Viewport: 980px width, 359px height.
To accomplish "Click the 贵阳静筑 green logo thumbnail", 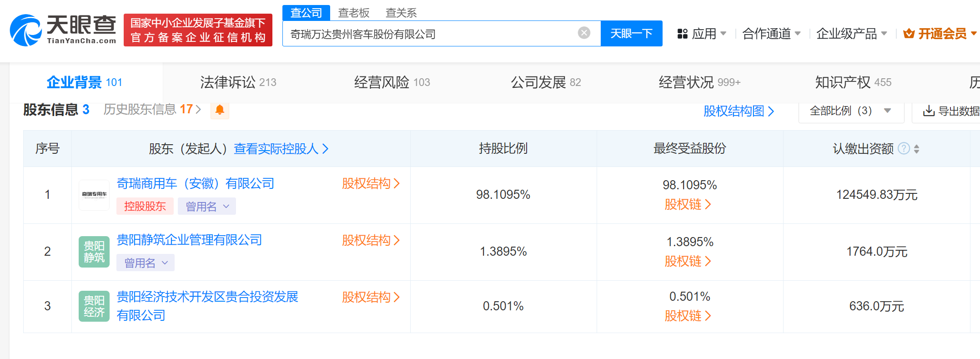I will click(94, 252).
